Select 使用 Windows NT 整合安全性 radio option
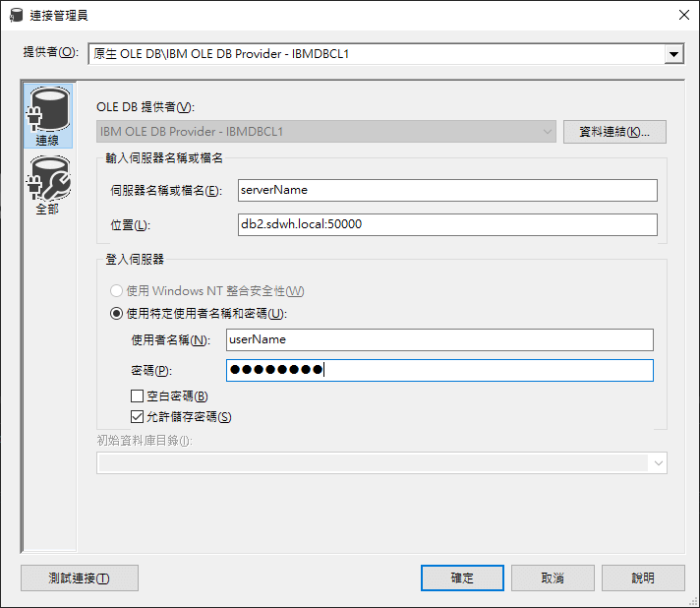 tap(117, 291)
